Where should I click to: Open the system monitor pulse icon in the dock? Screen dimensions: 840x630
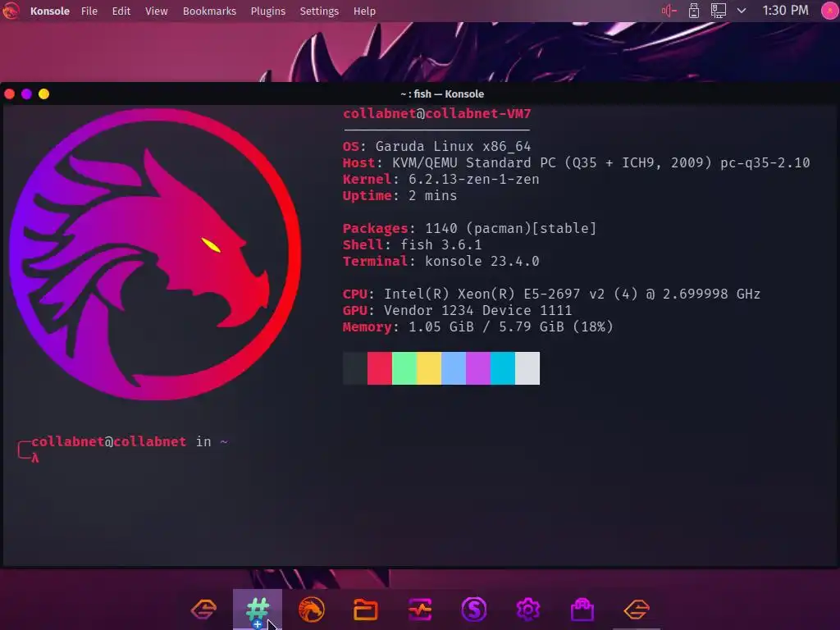pos(419,609)
